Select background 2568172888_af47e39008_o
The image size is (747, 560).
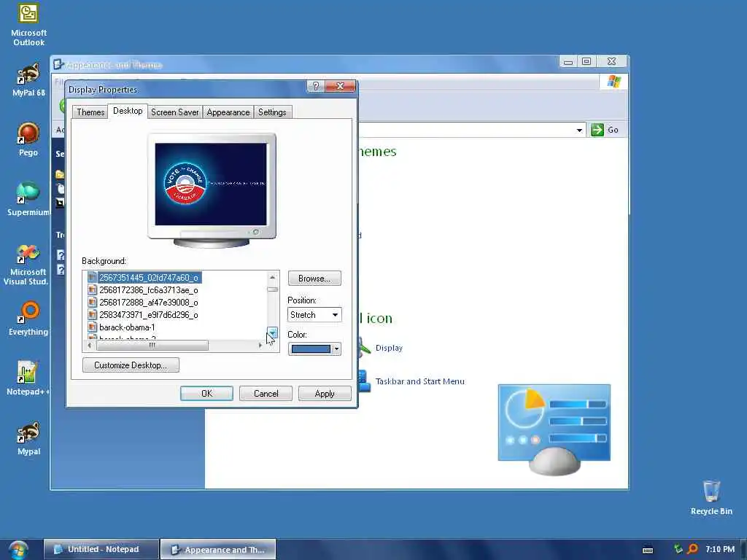click(149, 303)
